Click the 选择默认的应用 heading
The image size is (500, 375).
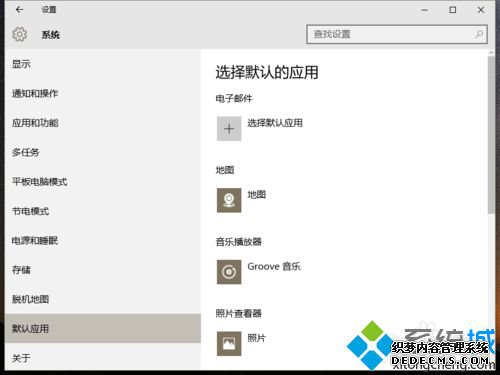267,72
